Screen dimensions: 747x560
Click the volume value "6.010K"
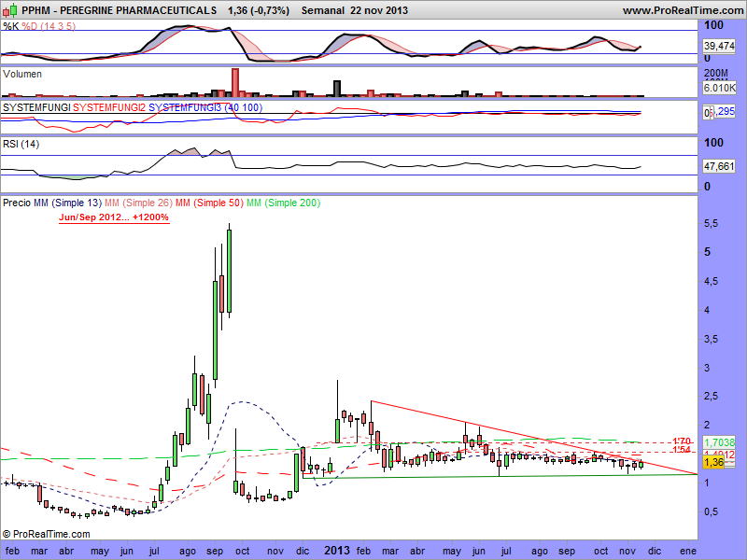[x=719, y=88]
